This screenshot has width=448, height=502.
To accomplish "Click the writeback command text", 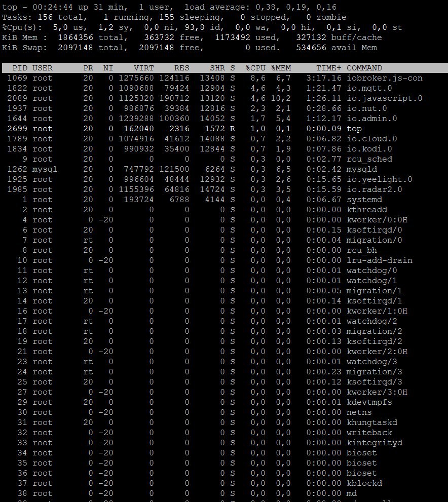I will (x=369, y=433).
